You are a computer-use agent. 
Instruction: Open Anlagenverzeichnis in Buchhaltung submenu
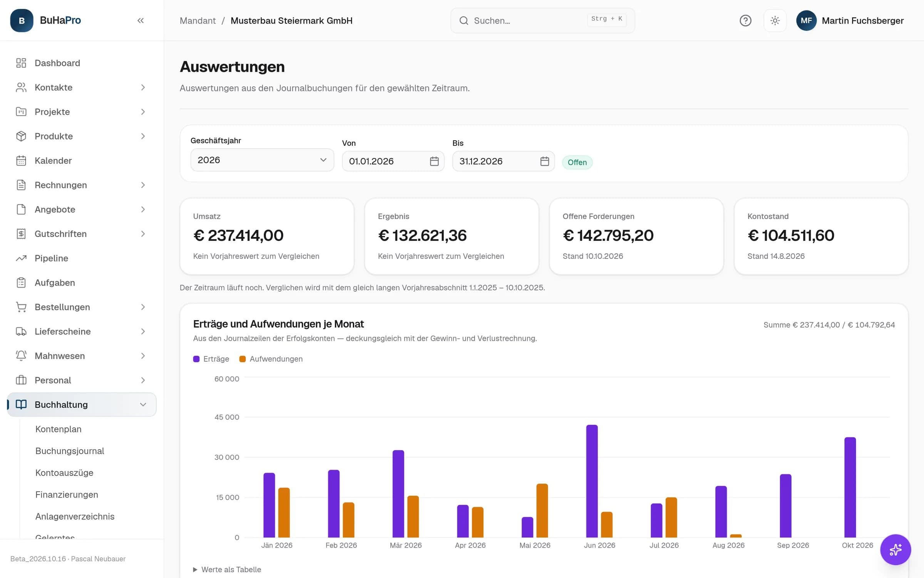75,516
